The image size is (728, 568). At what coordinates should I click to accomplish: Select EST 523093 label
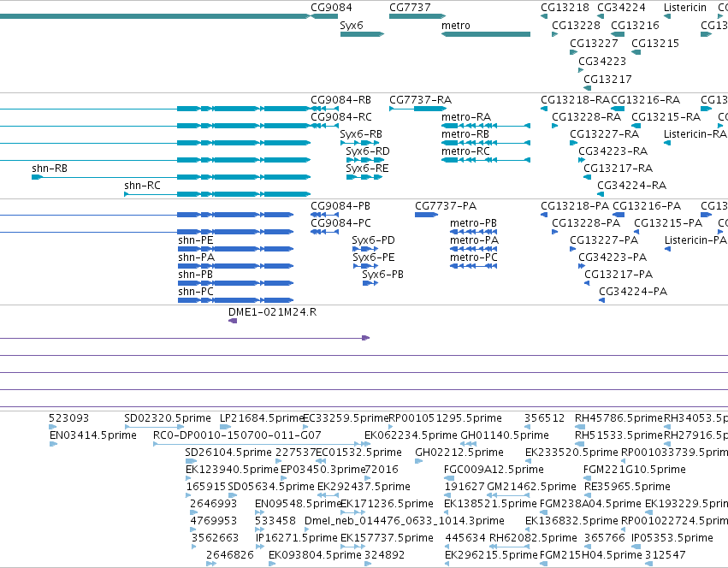[x=68, y=418]
